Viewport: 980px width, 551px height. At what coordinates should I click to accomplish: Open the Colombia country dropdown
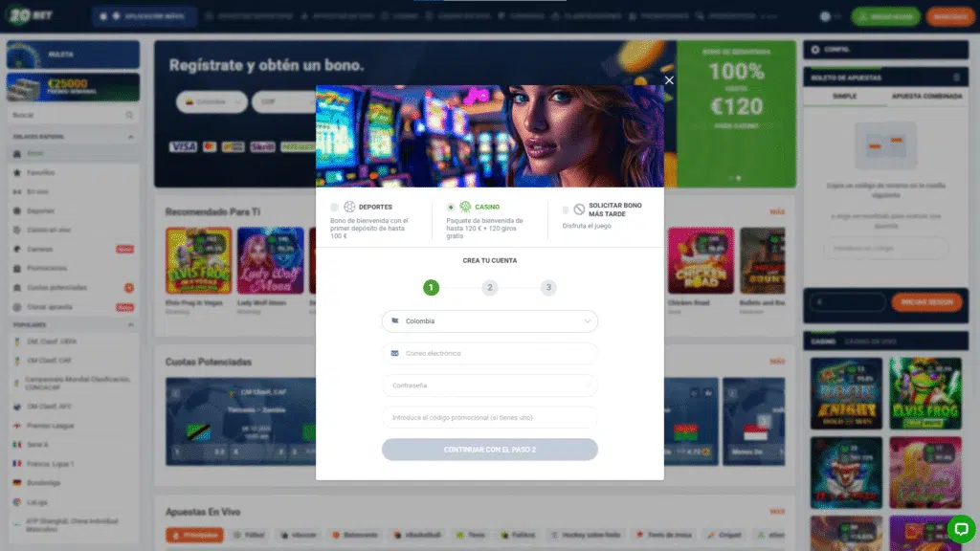[489, 321]
